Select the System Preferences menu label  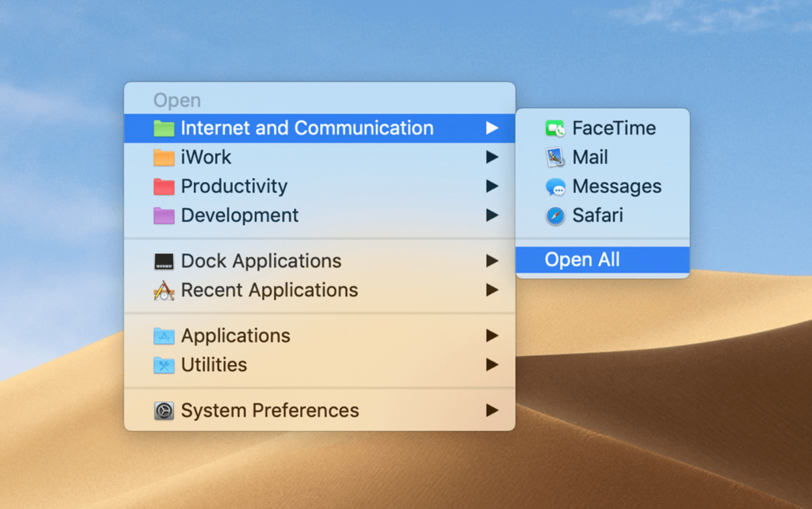pyautogui.click(x=270, y=411)
